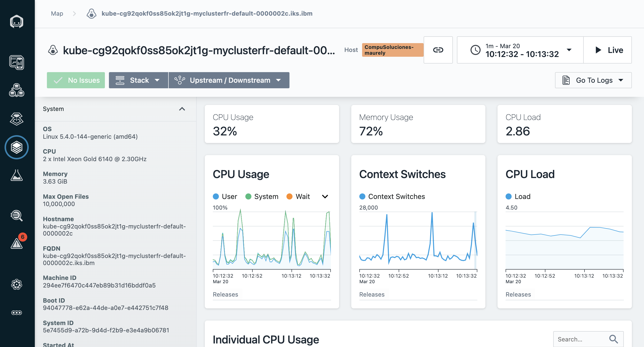Open the Instana robot home icon

click(x=17, y=22)
